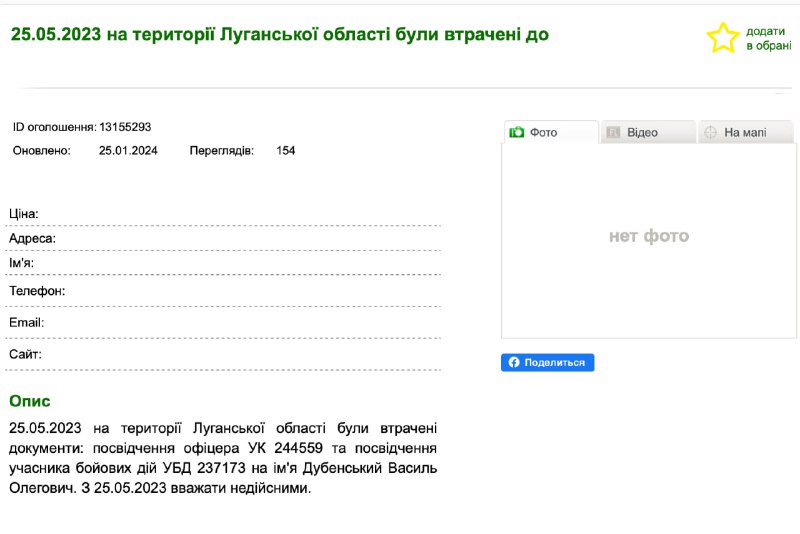
Task: Click the Поделиться share button
Action: pos(547,362)
